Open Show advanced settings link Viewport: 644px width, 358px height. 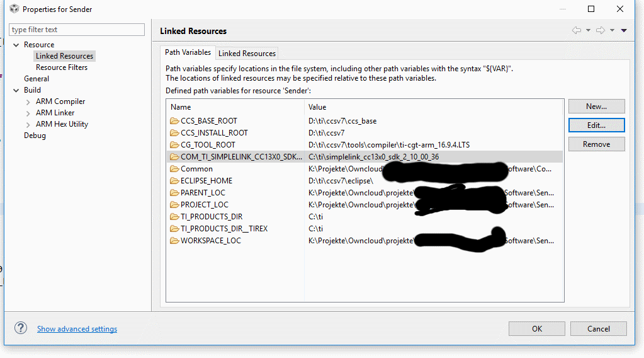77,329
